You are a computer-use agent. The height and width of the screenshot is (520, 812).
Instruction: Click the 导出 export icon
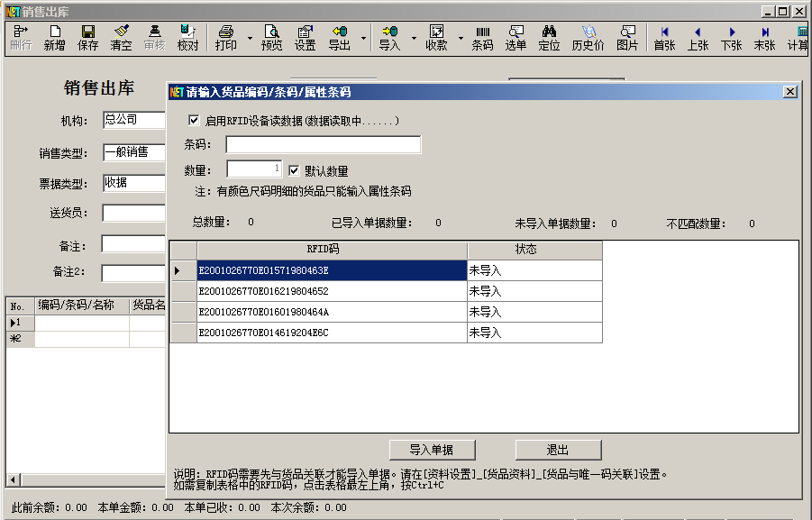tap(339, 38)
